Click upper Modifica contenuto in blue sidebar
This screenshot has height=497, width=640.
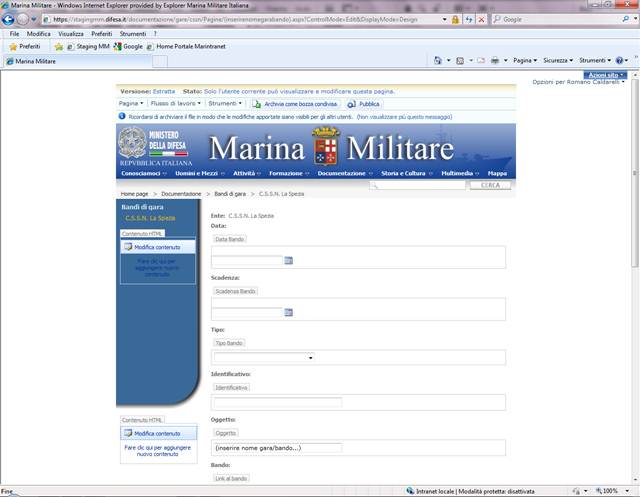[x=157, y=247]
